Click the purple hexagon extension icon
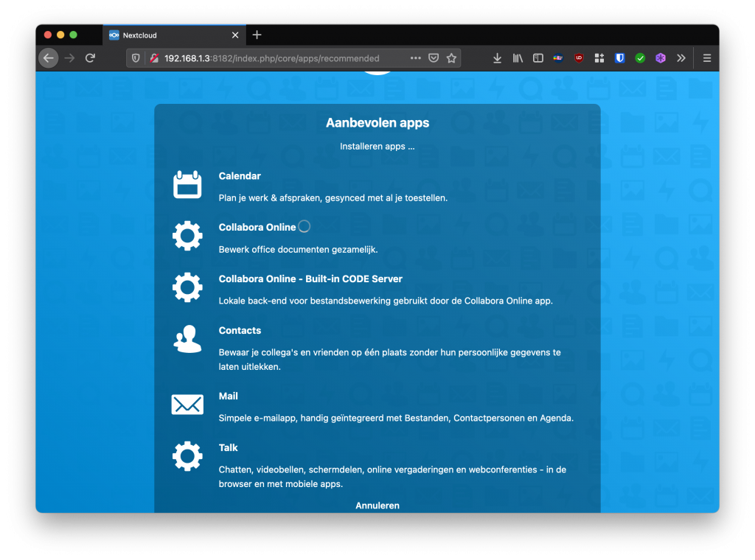Screen dimensions: 755x560 coord(661,58)
